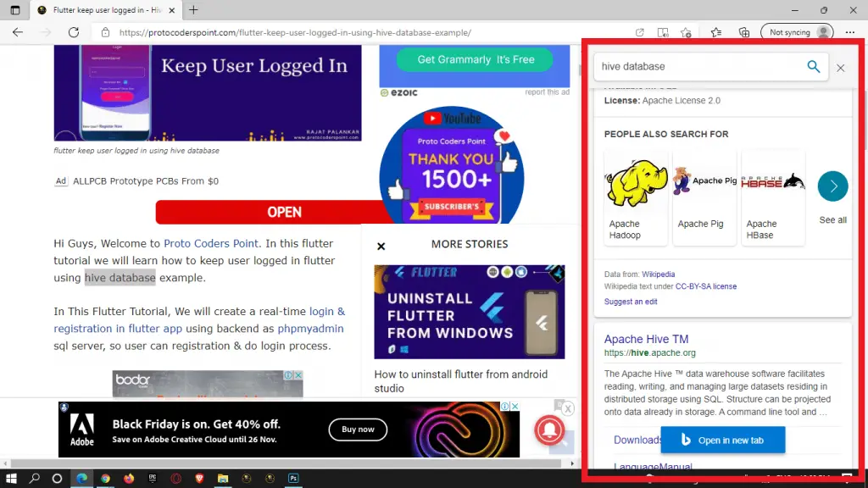868x488 pixels.
Task: Dismiss the bottom banner X button
Action: pos(567,409)
